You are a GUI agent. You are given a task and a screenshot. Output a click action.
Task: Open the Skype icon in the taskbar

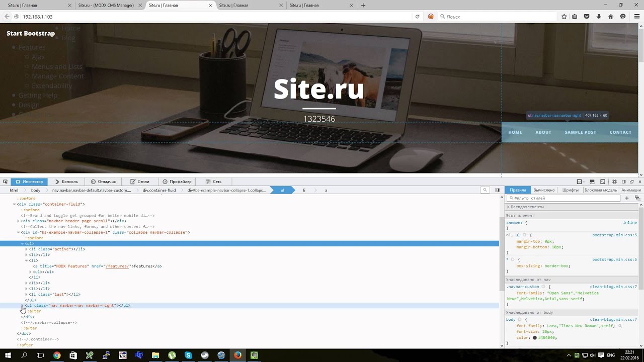click(189, 355)
